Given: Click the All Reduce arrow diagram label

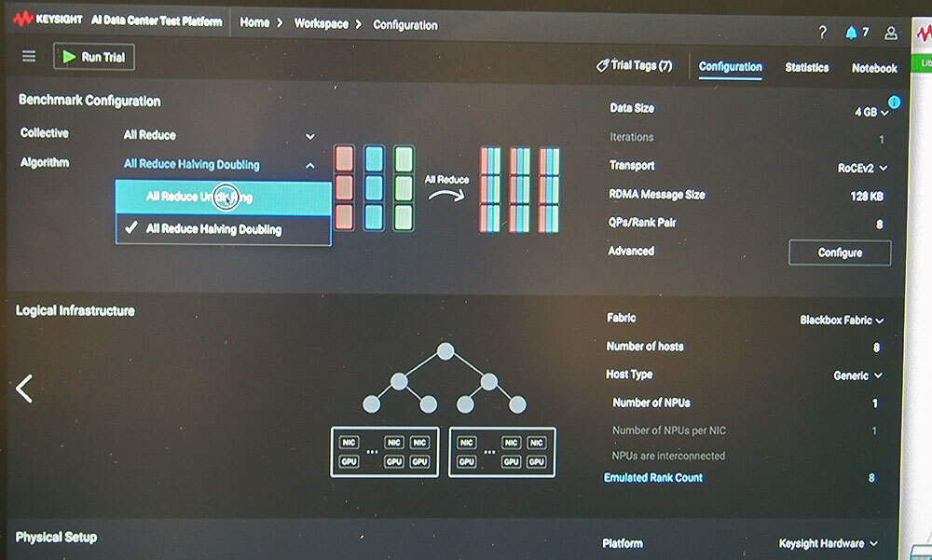Looking at the screenshot, I should pos(447,180).
